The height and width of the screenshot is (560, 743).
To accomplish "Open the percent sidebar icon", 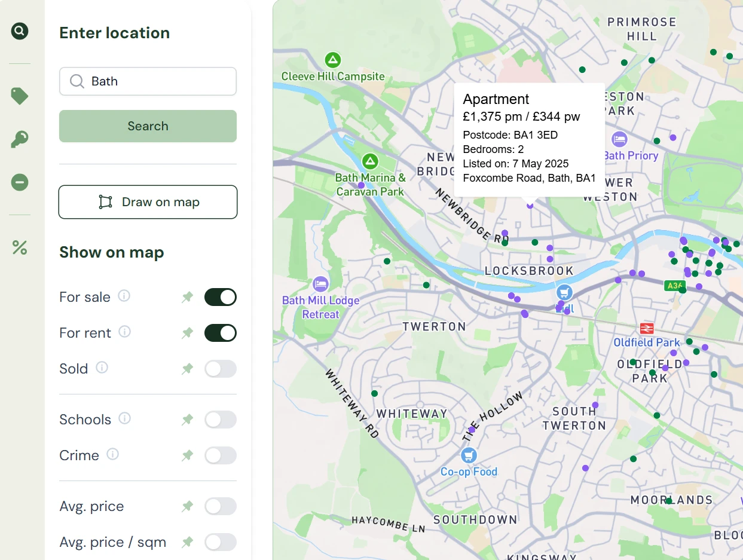I will (20, 247).
